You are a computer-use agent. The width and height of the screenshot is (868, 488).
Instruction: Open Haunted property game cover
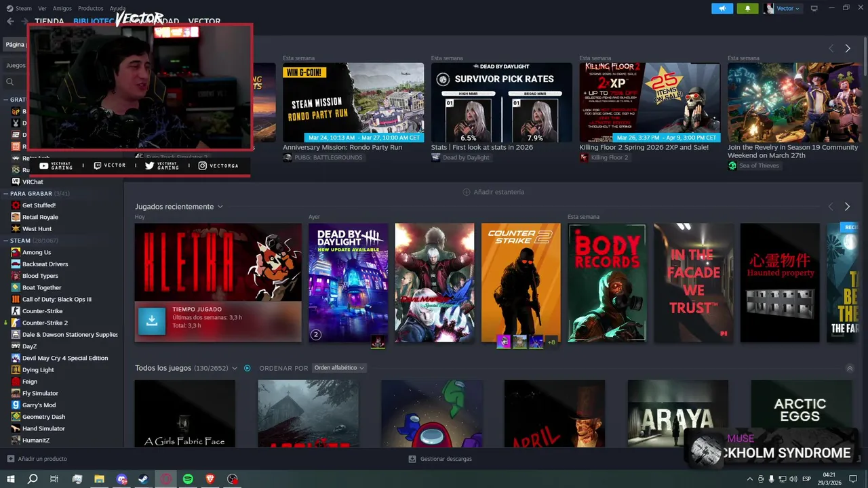781,283
